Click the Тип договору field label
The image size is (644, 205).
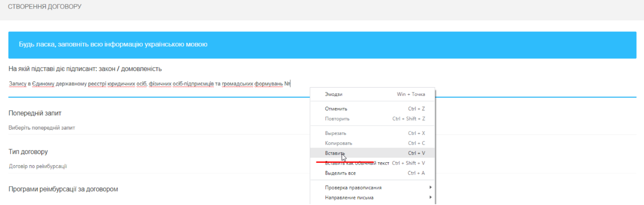[x=28, y=151]
